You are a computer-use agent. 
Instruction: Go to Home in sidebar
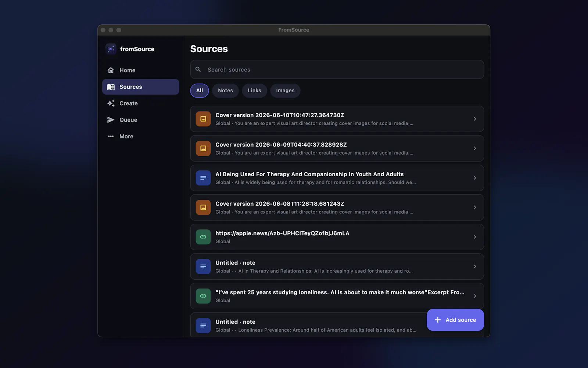(x=127, y=70)
